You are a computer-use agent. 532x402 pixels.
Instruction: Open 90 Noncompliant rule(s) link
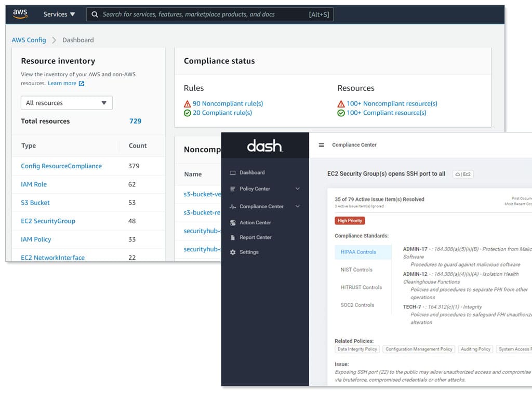(228, 103)
